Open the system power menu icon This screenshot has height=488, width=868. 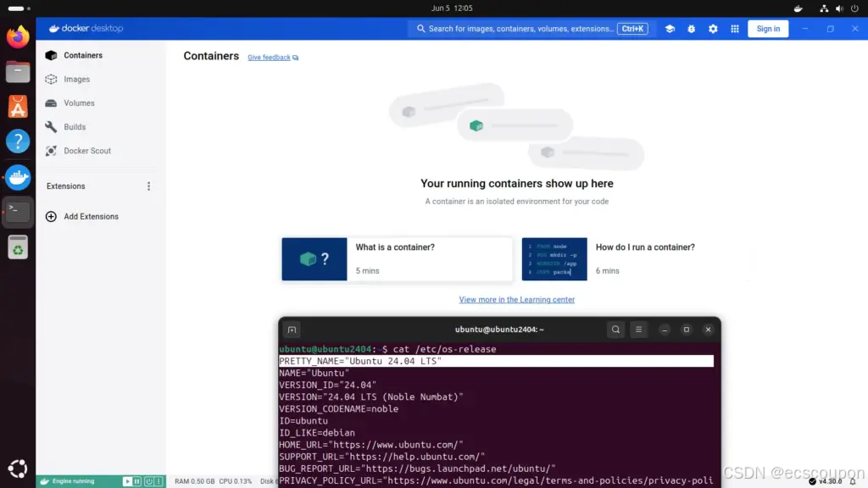pos(854,8)
